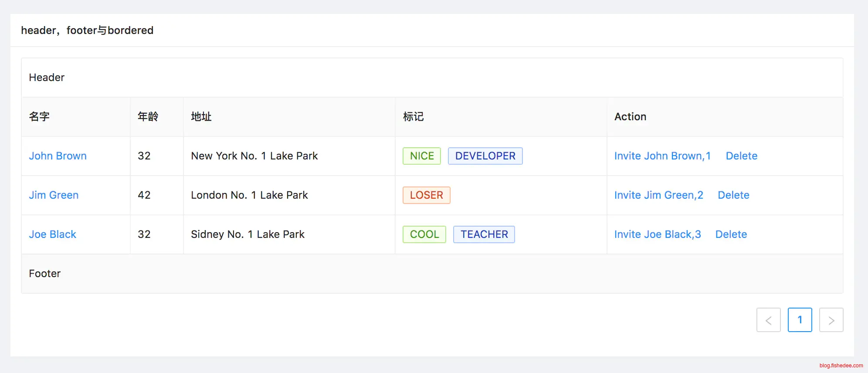Viewport: 868px width, 373px height.
Task: Delete the John Brown row
Action: [x=741, y=156]
